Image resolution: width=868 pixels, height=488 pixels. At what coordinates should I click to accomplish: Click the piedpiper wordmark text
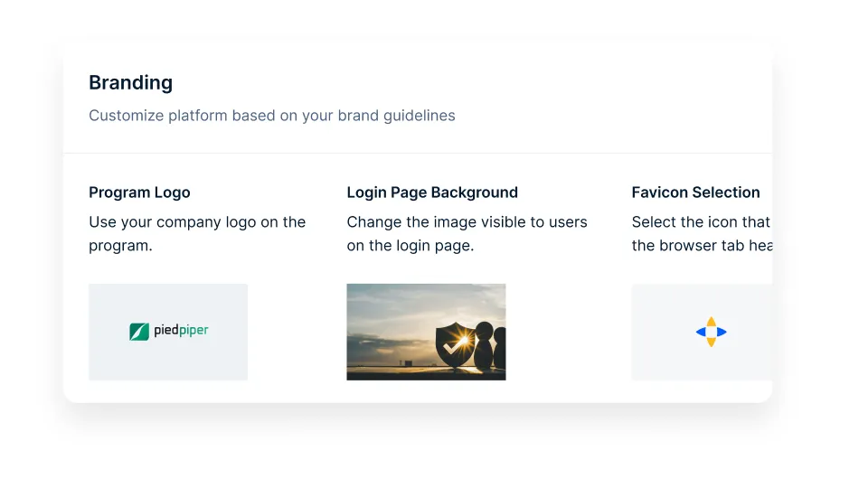click(181, 331)
